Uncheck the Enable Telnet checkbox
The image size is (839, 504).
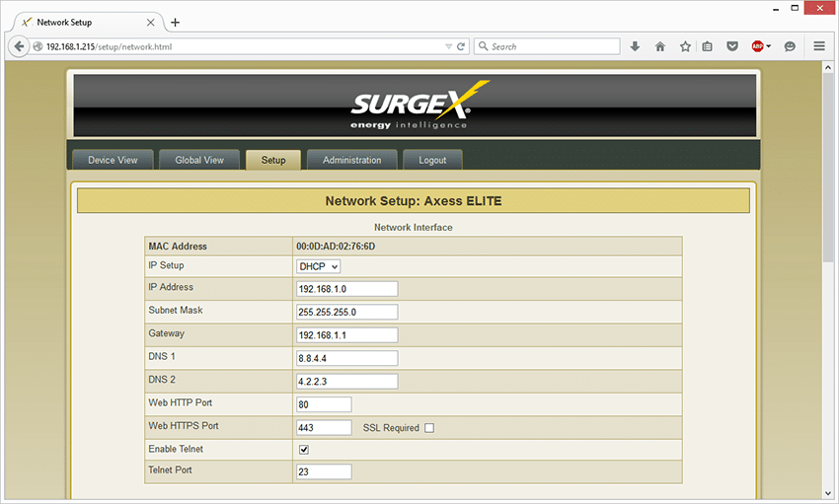pyautogui.click(x=304, y=450)
